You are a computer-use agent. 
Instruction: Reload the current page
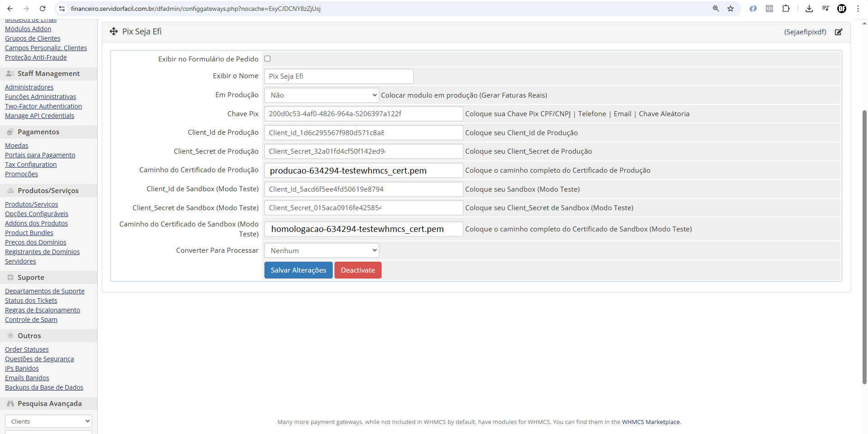[42, 9]
